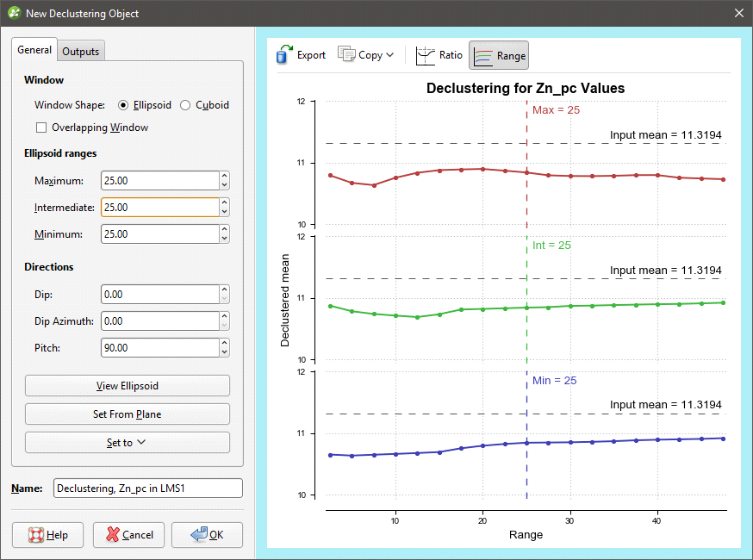Enable the Overlapping Window checkbox
Viewport: 753px width, 560px height.
pyautogui.click(x=40, y=128)
